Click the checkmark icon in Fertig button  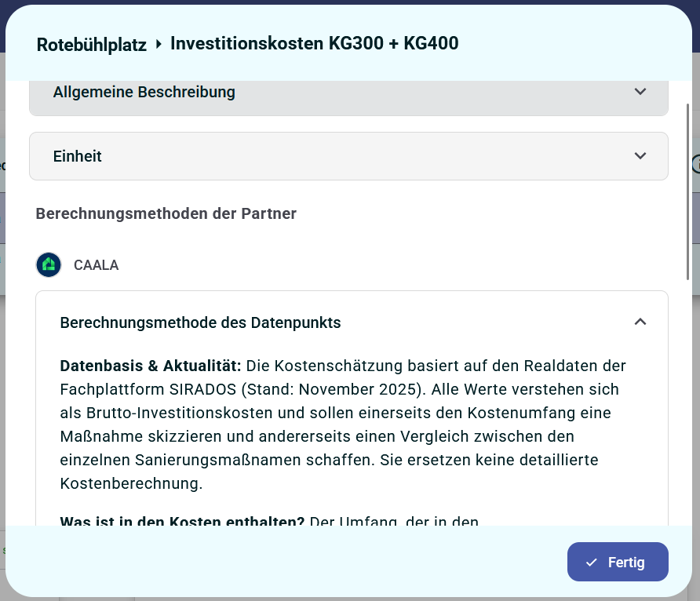tap(591, 563)
